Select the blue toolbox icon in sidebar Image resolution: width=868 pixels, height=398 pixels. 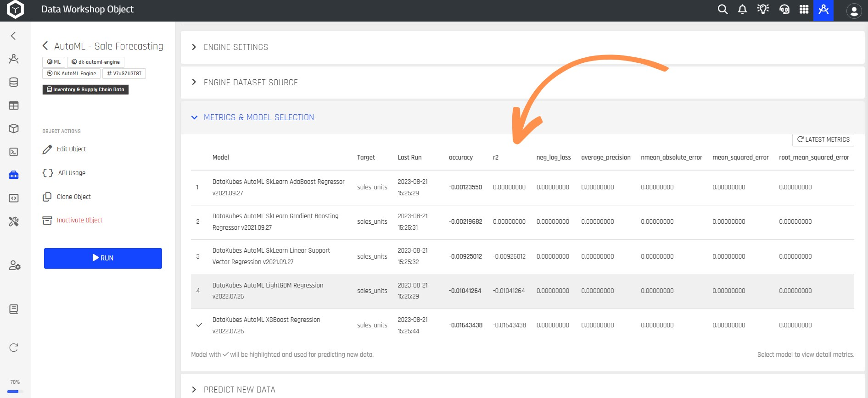[14, 175]
